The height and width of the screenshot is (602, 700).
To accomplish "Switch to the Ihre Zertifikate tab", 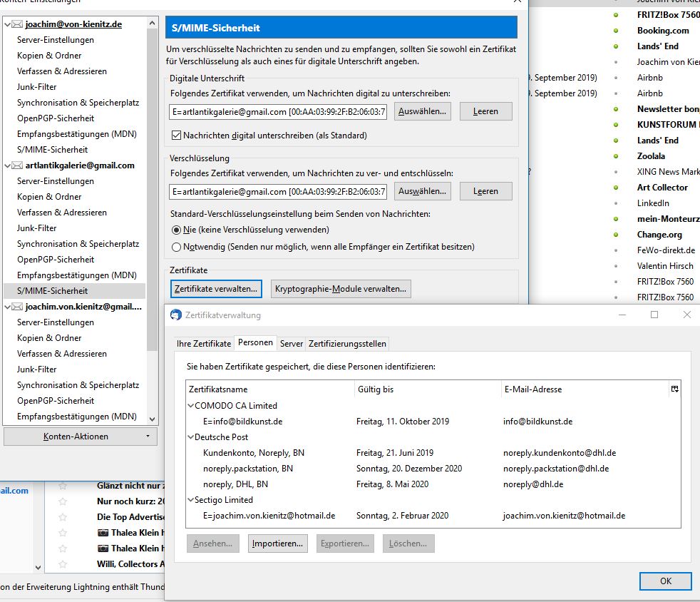I will point(204,344).
